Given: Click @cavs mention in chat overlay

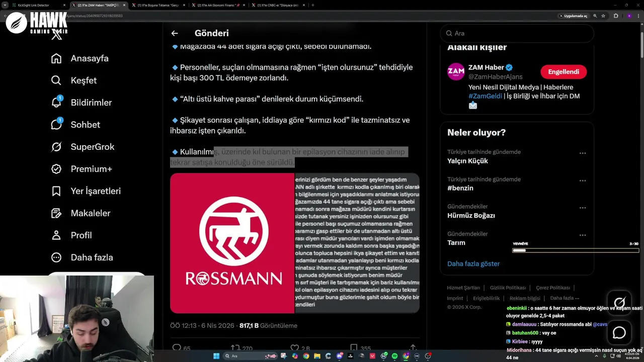Looking at the screenshot, I should click(x=600, y=324).
